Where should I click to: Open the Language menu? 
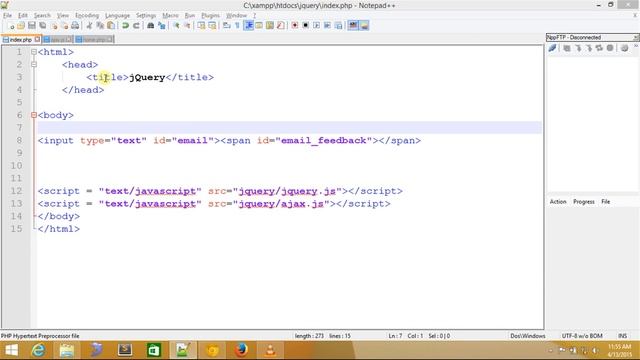tap(117, 16)
